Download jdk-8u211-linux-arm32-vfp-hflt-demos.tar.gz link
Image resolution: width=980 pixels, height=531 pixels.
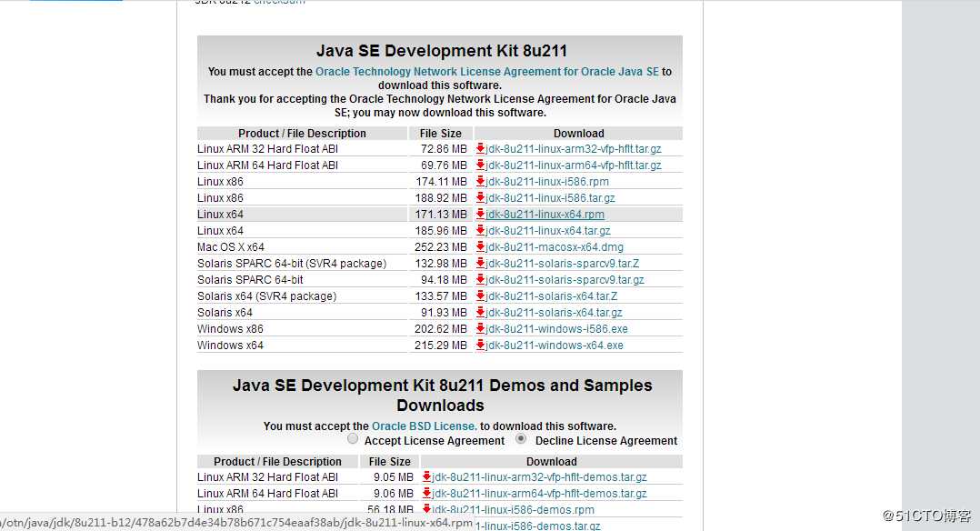(x=539, y=476)
